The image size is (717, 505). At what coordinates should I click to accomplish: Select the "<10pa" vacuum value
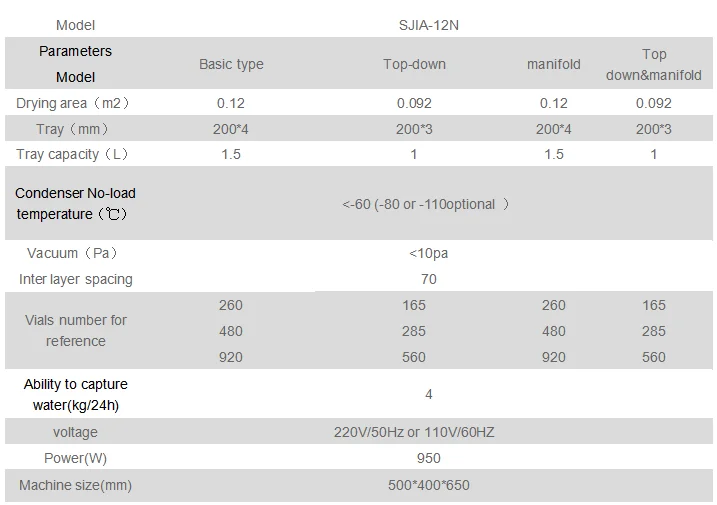[429, 253]
